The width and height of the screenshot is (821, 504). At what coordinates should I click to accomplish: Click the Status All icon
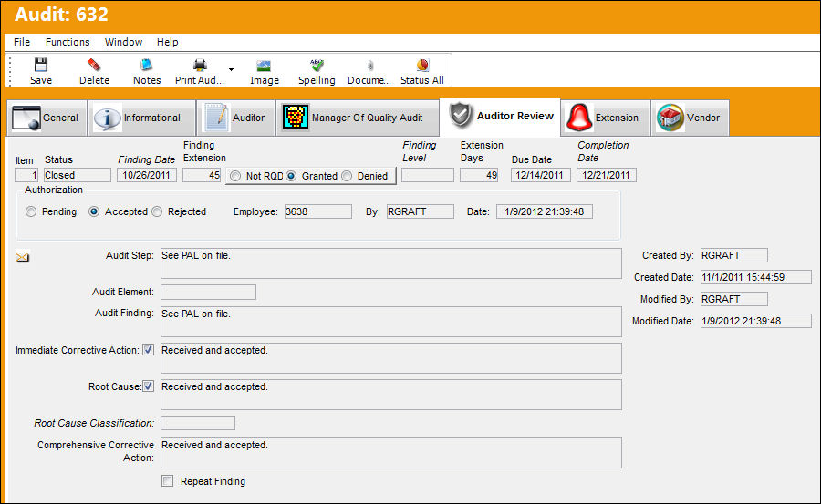(x=422, y=65)
